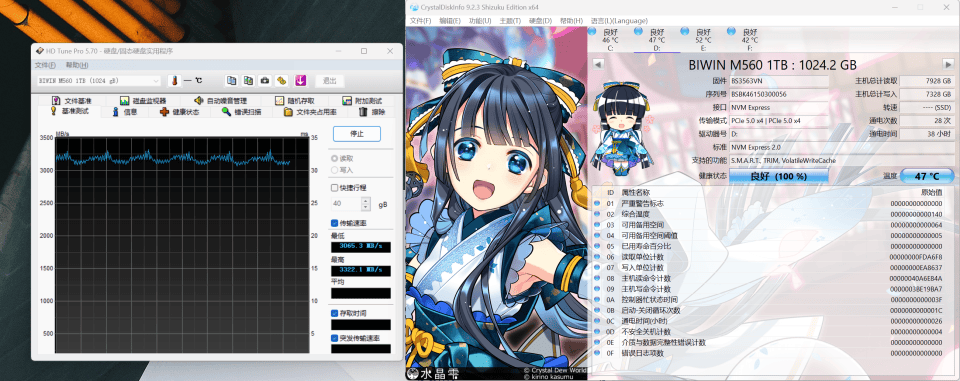
Task: Click the CrystalDiskInfo title bar app icon
Action: [414, 7]
